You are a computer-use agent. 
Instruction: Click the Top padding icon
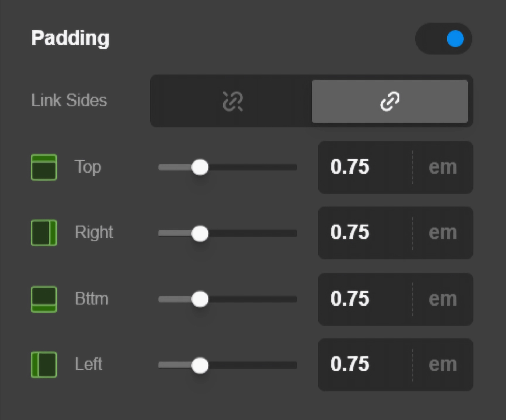pyautogui.click(x=44, y=167)
